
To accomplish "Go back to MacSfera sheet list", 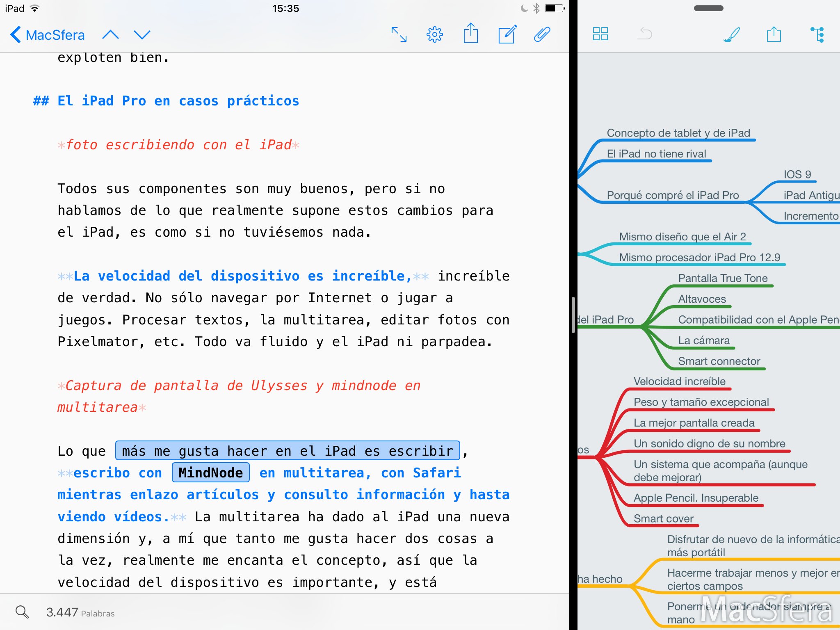I will (x=48, y=35).
